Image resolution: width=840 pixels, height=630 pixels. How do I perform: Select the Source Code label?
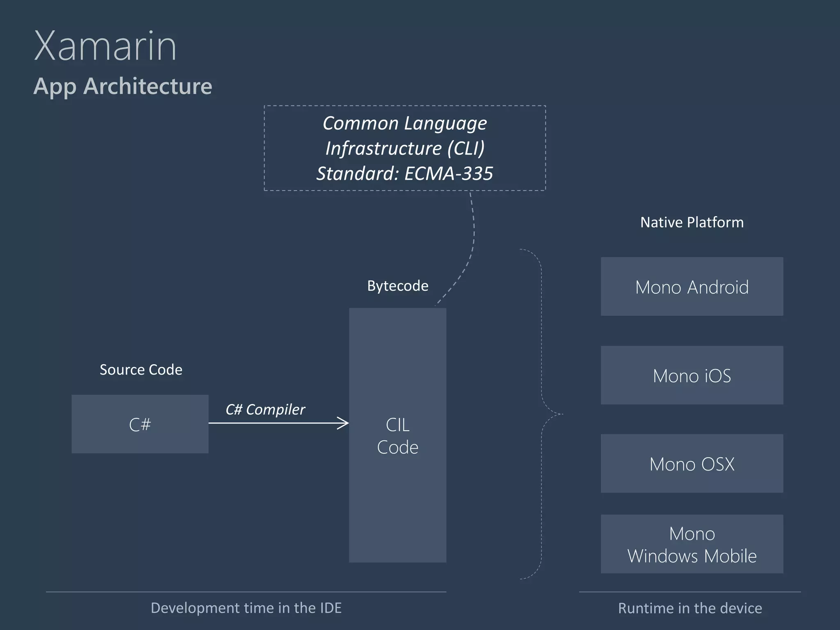coord(141,370)
